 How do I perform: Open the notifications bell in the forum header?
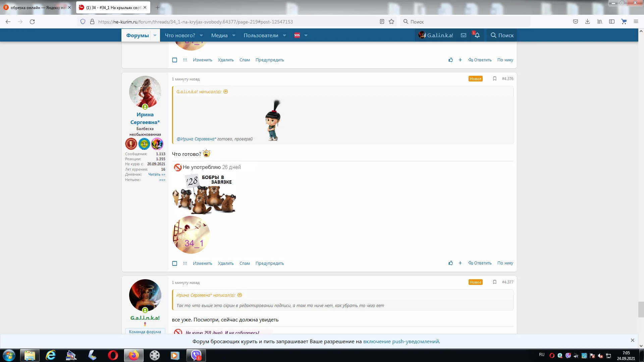[477, 35]
